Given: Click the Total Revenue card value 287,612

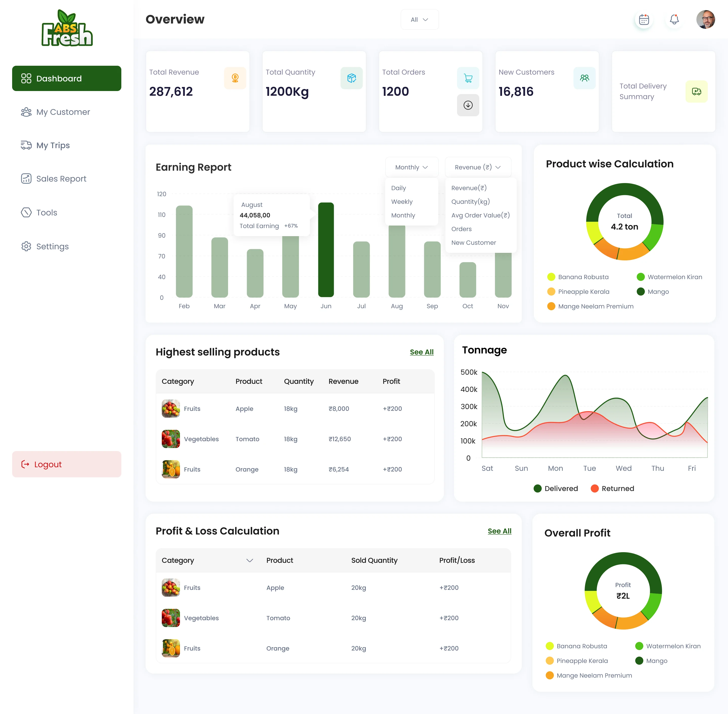Looking at the screenshot, I should [171, 92].
